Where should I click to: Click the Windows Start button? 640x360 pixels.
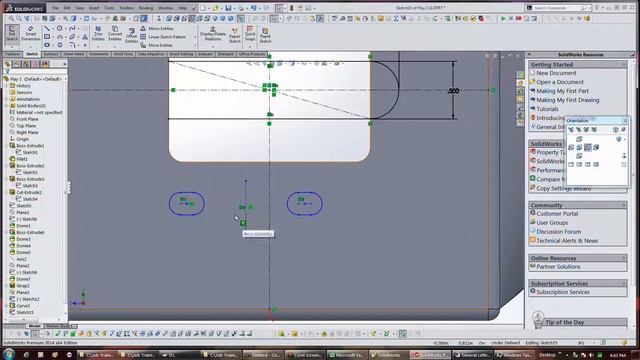9,354
